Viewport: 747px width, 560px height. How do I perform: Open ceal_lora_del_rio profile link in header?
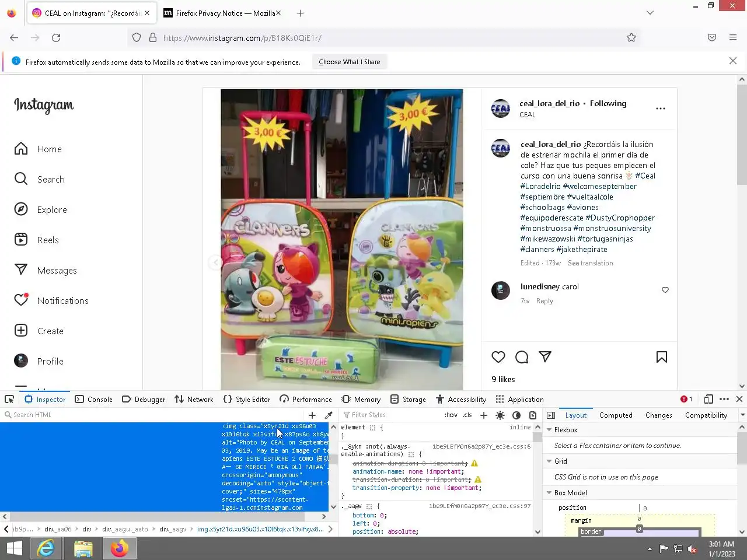pyautogui.click(x=550, y=103)
